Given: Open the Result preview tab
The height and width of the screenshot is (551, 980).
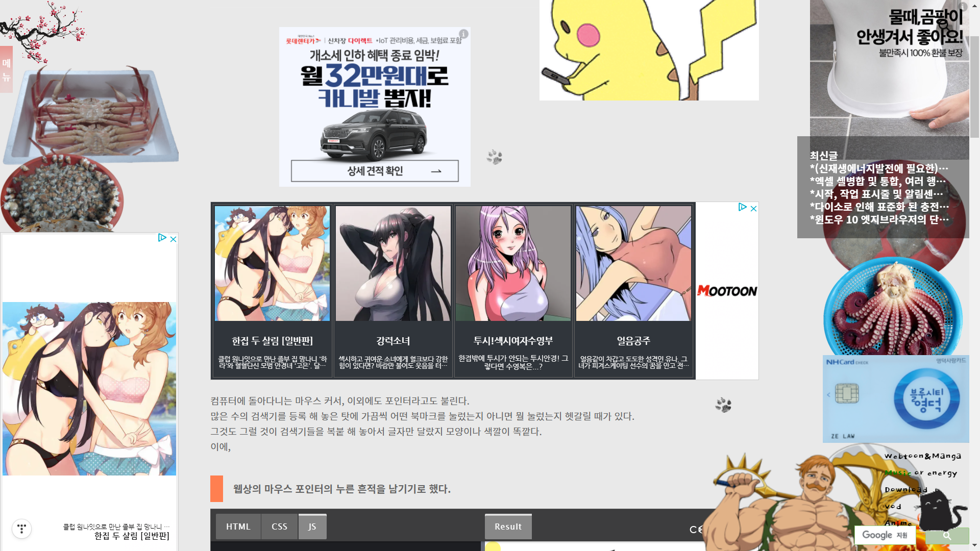Looking at the screenshot, I should coord(508,527).
